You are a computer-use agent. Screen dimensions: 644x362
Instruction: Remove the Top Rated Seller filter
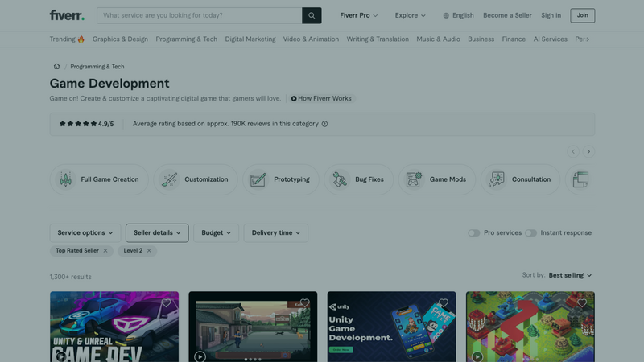click(105, 251)
